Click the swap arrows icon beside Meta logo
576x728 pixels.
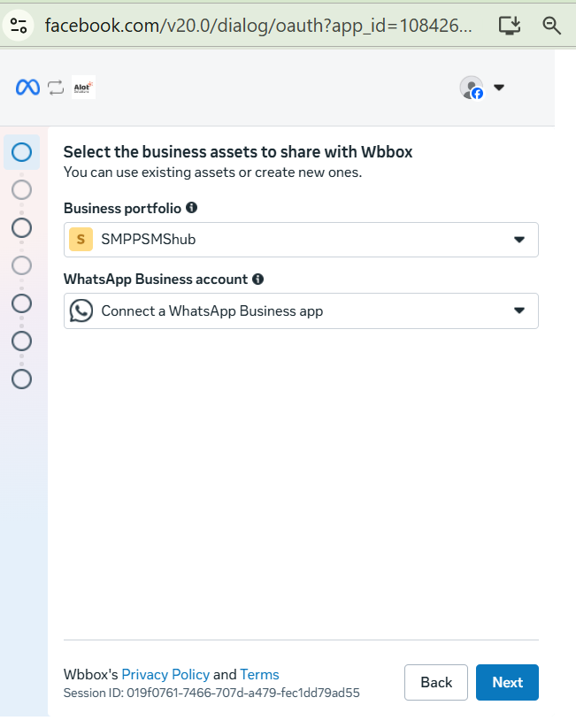tap(56, 88)
